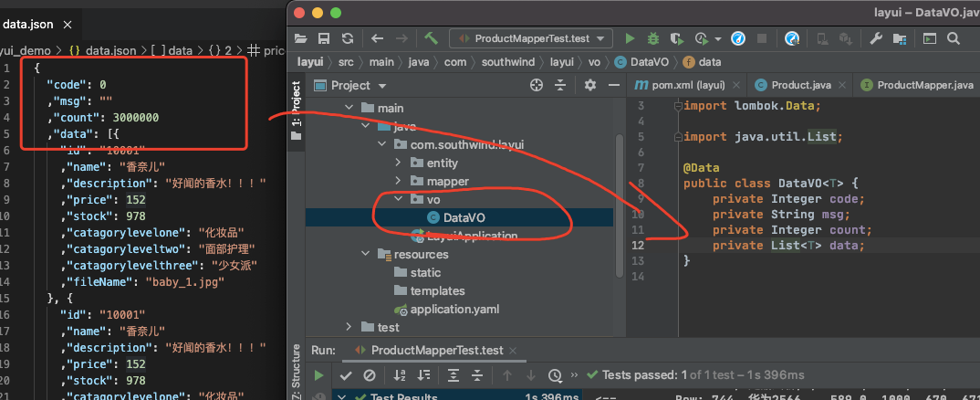Click the round blue gauge icon left of Stop
Viewport: 980px width, 400px height.
pyautogui.click(x=738, y=38)
